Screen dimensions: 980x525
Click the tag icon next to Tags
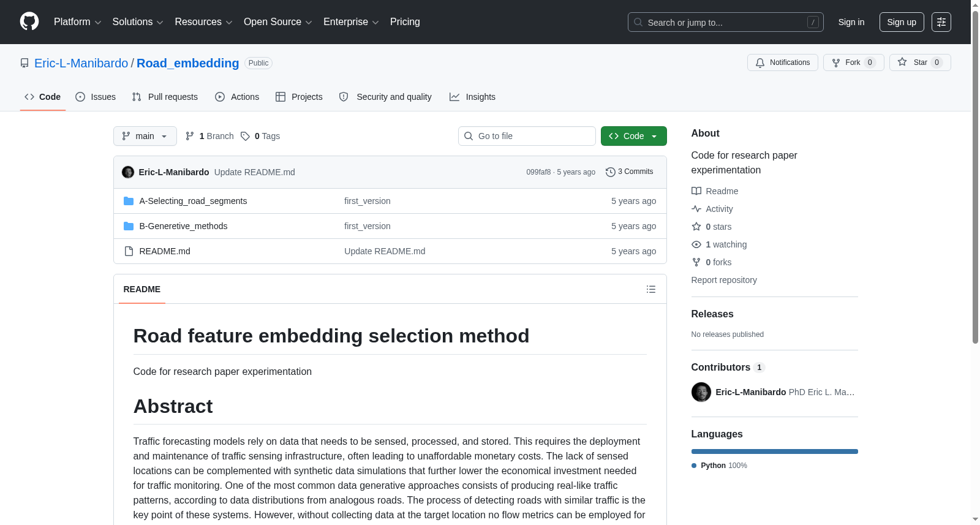click(245, 136)
